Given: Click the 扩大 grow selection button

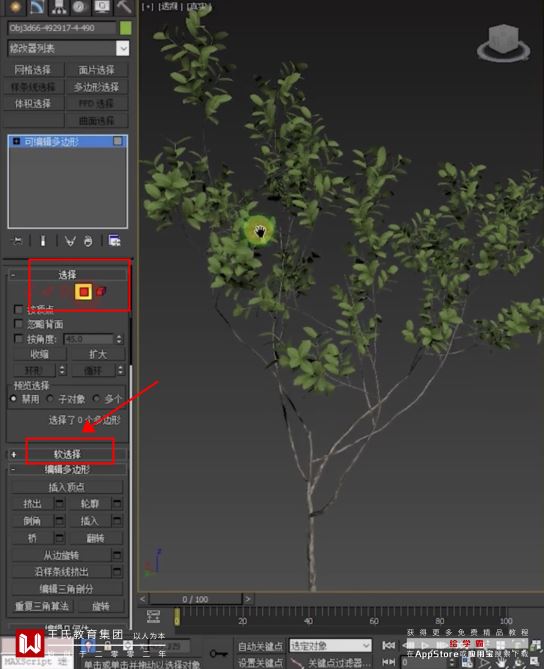Looking at the screenshot, I should pyautogui.click(x=98, y=354).
